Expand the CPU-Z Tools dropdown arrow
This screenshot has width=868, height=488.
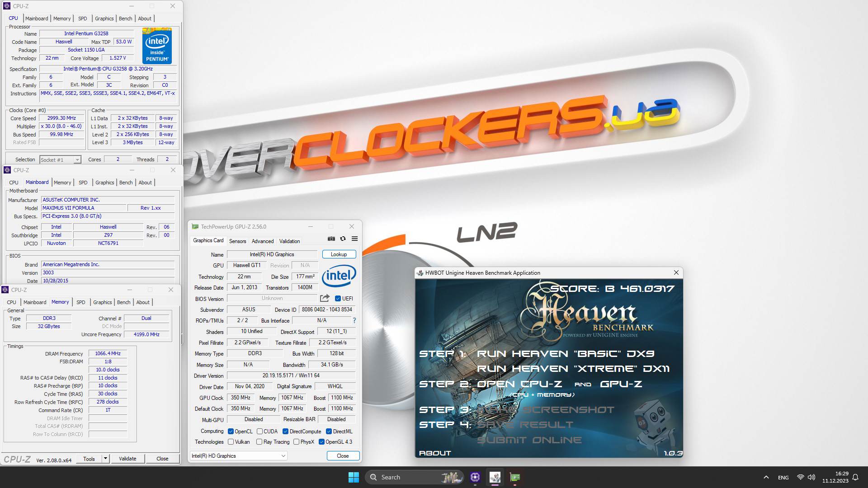point(105,459)
